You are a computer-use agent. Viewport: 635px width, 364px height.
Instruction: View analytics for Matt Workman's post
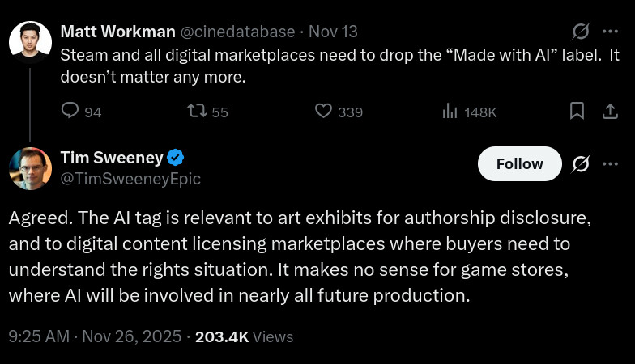tap(450, 112)
